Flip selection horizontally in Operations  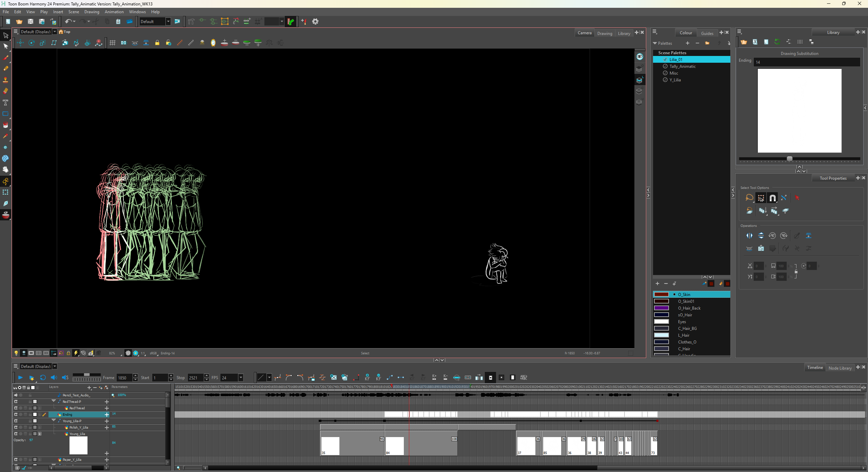click(749, 236)
